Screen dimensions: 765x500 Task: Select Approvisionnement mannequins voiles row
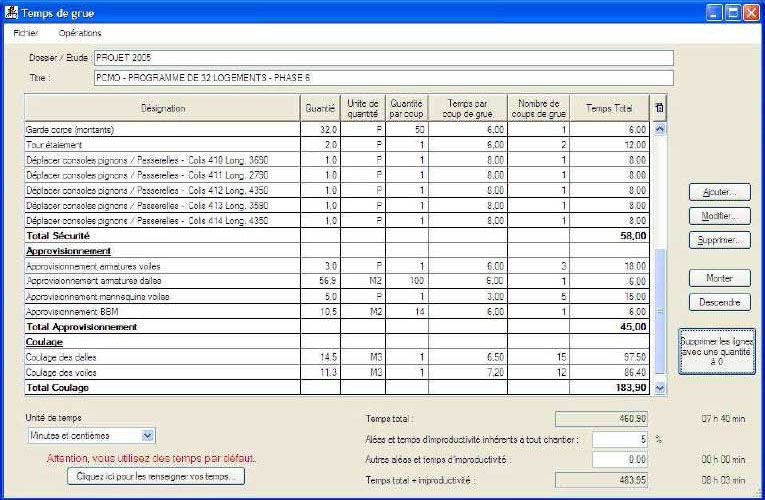click(337, 297)
